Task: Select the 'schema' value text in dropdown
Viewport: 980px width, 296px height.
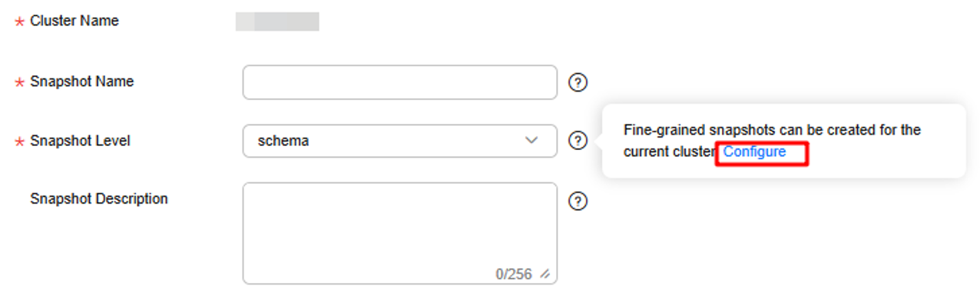Action: click(x=283, y=141)
